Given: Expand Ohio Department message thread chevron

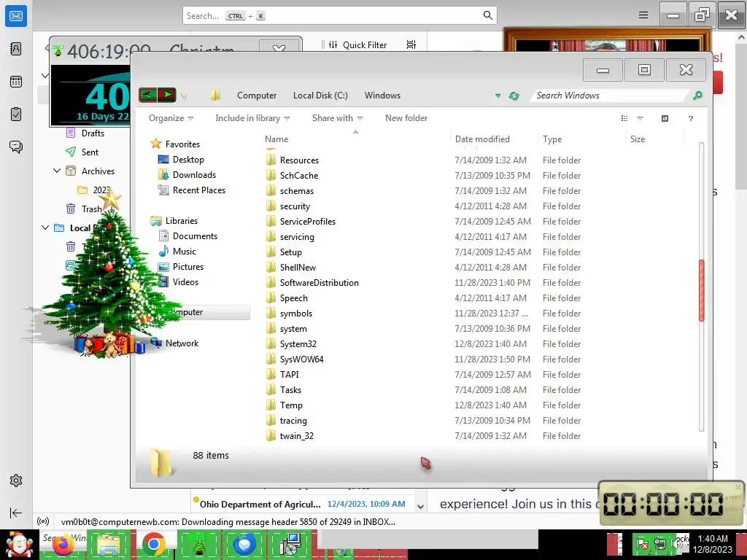Looking at the screenshot, I should pos(420,507).
